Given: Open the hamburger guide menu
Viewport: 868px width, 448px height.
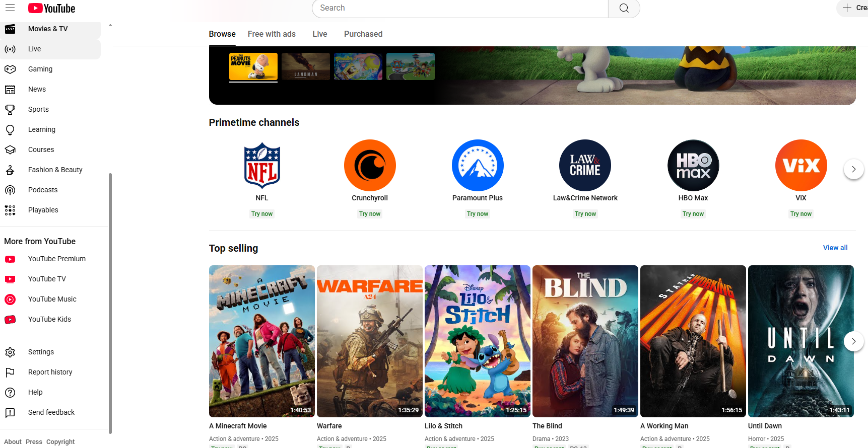Looking at the screenshot, I should pyautogui.click(x=10, y=8).
